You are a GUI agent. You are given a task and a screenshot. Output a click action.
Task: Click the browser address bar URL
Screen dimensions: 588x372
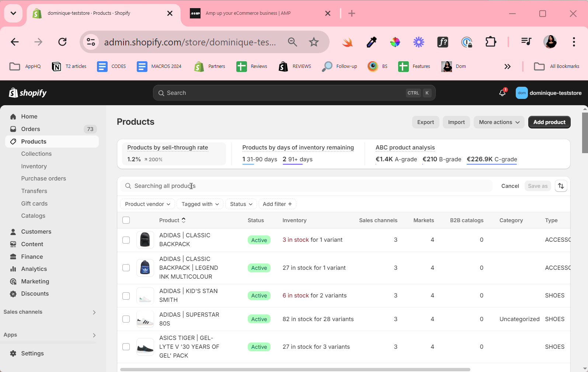pos(190,42)
